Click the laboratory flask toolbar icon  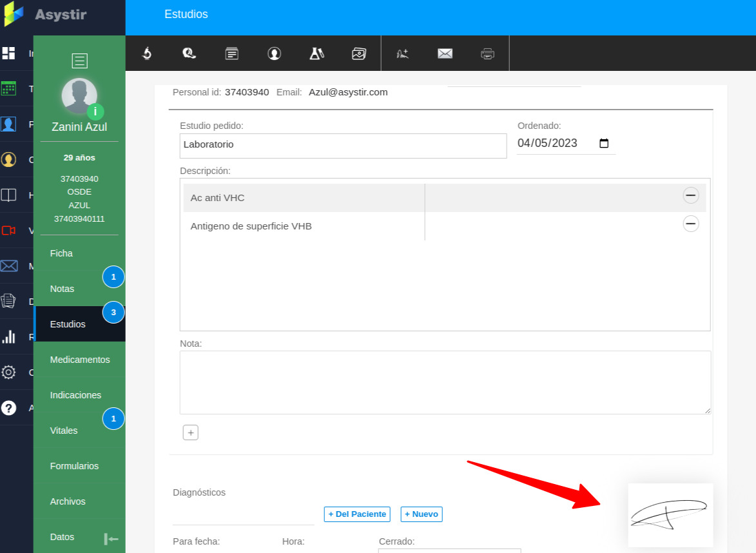tap(316, 53)
